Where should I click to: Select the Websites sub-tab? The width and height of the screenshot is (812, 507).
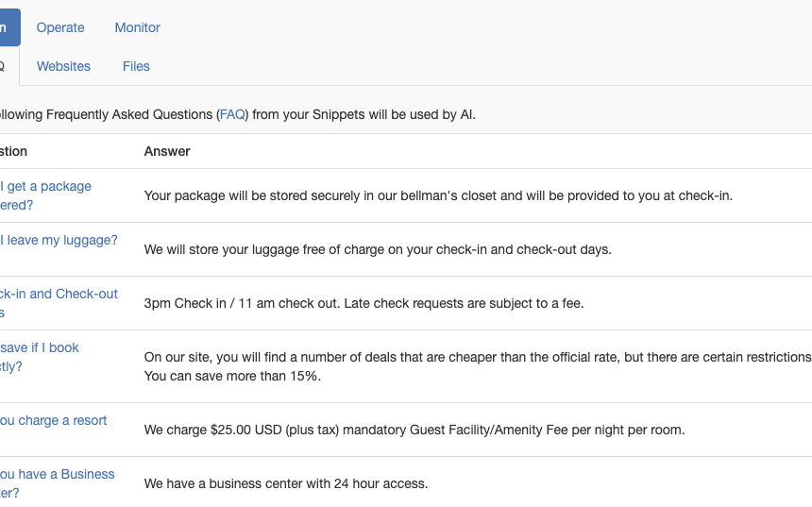click(x=63, y=66)
